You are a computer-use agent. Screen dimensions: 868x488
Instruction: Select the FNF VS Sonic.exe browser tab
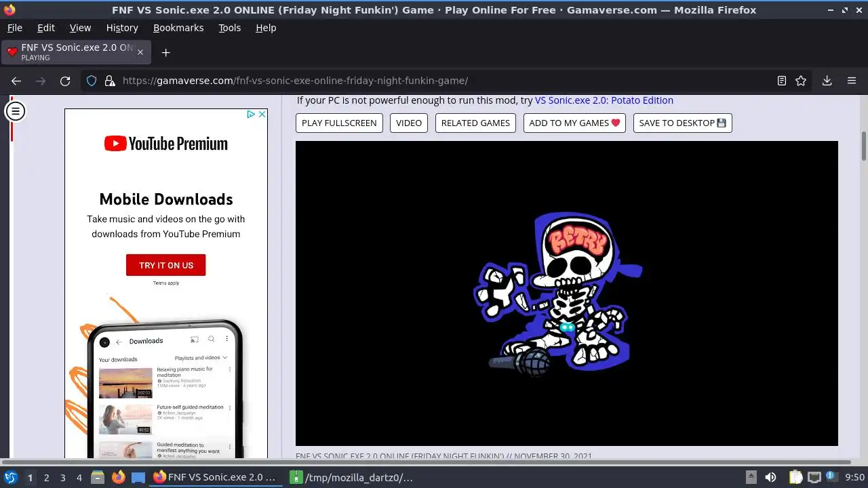75,52
